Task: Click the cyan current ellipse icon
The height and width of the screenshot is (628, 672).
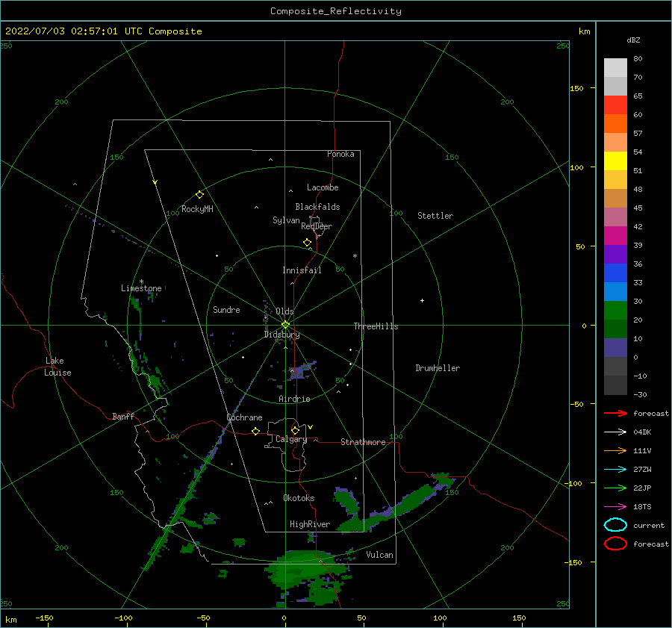Action: [615, 525]
